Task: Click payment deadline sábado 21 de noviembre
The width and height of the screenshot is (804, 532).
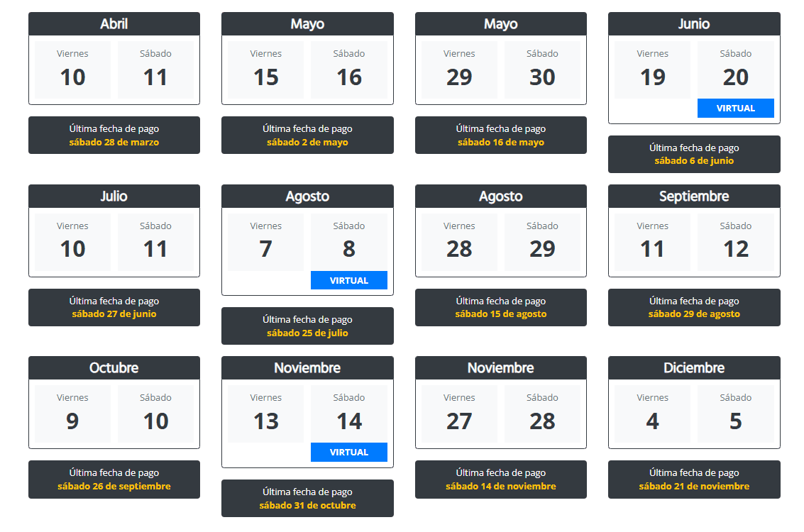Action: (693, 486)
